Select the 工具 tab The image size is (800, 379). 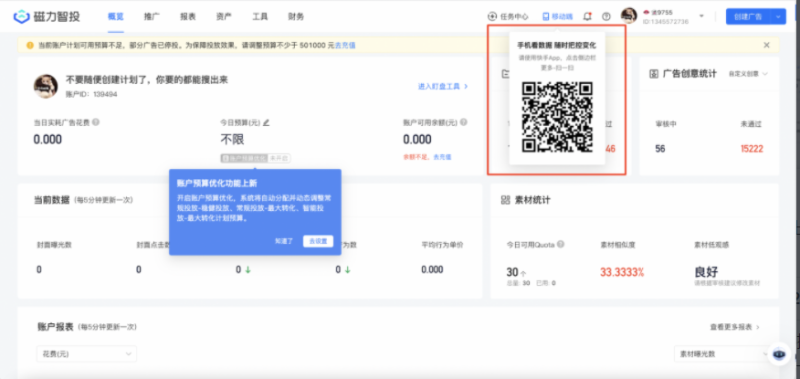(x=260, y=16)
